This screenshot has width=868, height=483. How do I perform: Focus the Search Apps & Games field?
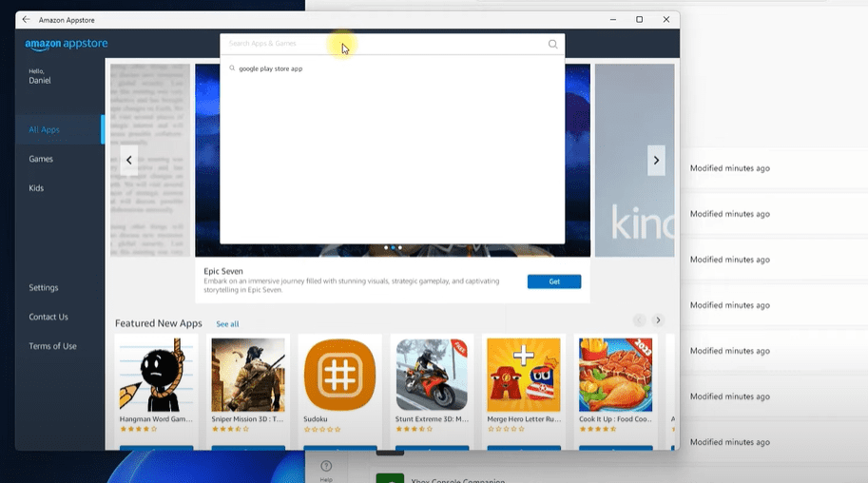pyautogui.click(x=380, y=44)
